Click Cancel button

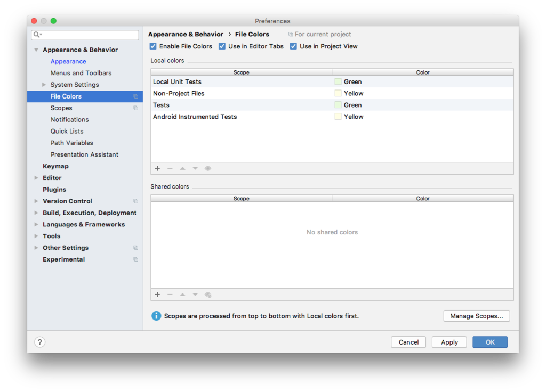point(408,342)
